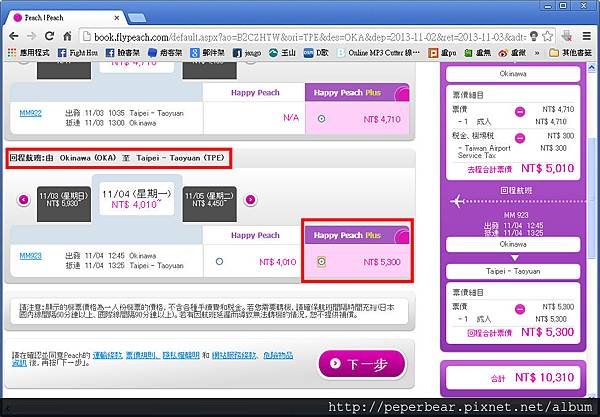The height and width of the screenshot is (417, 600).
Task: Open a new browser tab
Action: click(x=137, y=18)
